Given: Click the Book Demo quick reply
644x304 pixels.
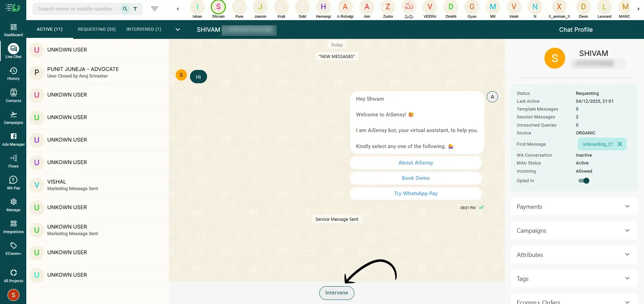Looking at the screenshot, I should pos(415,178).
